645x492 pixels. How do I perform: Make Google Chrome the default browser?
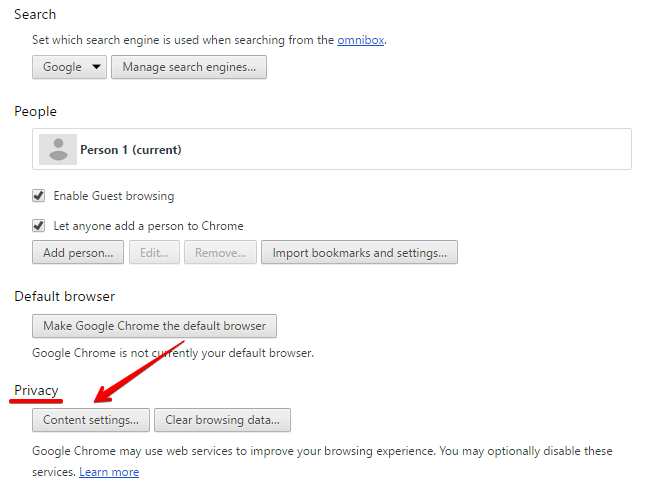[x=154, y=326]
